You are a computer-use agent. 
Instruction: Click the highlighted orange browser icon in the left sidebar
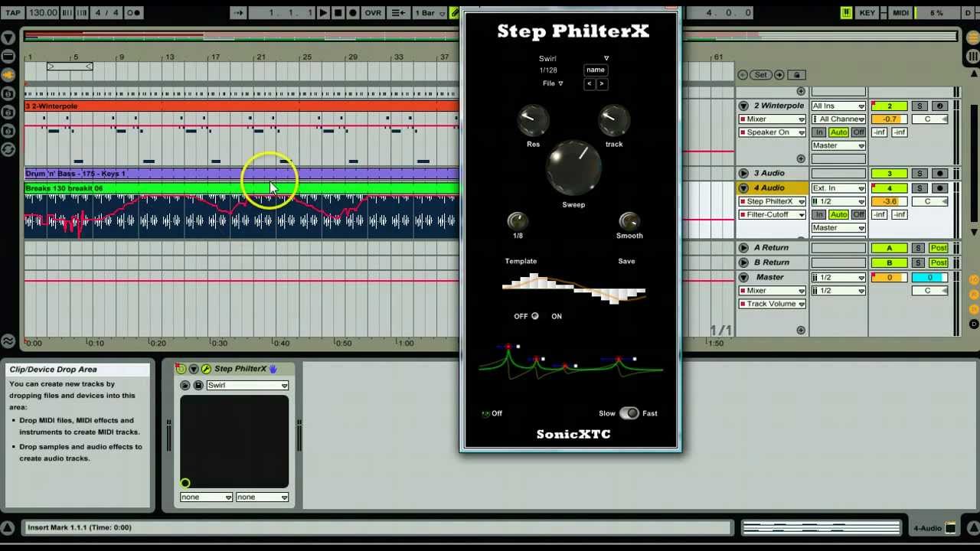click(8, 74)
